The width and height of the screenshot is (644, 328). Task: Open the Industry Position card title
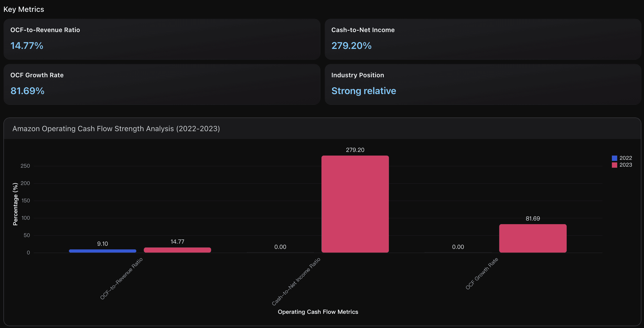pos(358,75)
